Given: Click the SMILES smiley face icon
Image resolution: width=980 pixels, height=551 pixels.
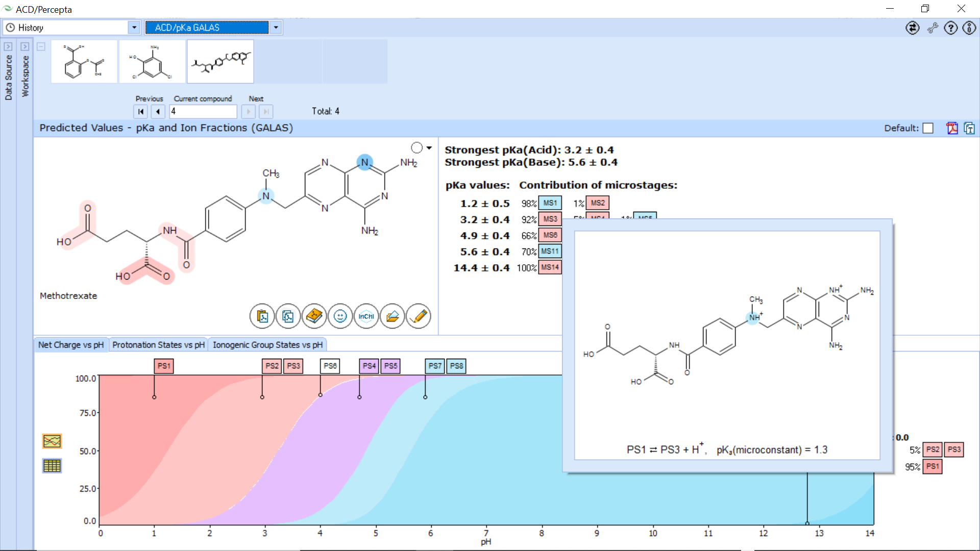Looking at the screenshot, I should (340, 316).
